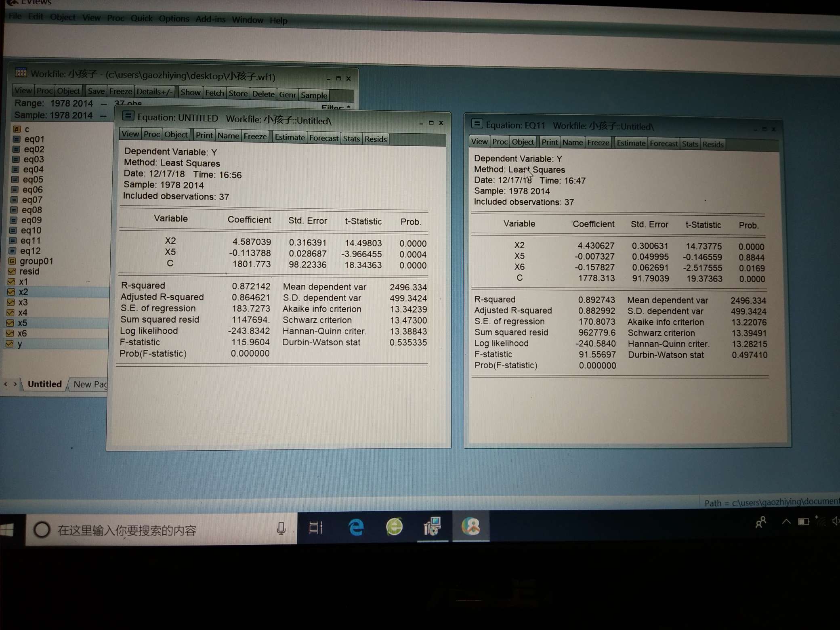Select the group01 object icon
Screen dimensions: 840x630
point(13,261)
